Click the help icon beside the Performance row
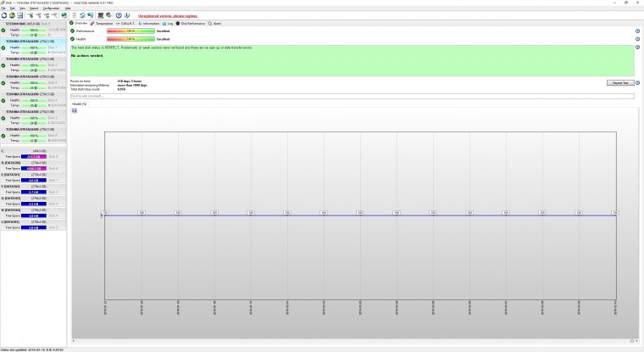 pyautogui.click(x=637, y=31)
